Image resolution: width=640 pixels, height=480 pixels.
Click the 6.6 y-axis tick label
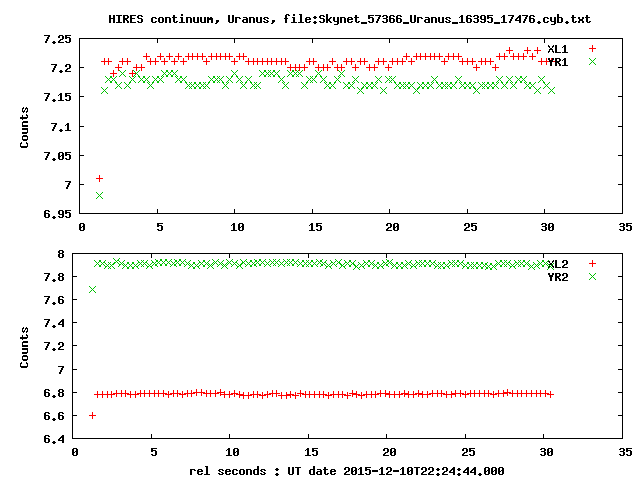click(54, 416)
